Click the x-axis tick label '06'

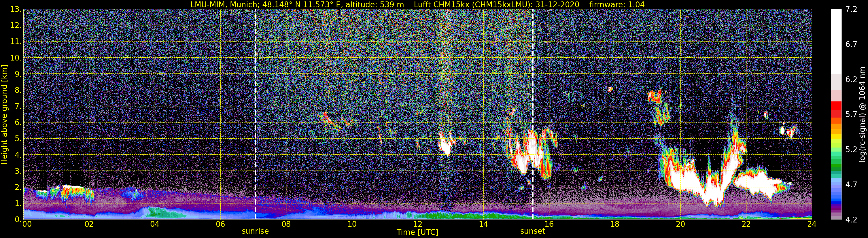point(220,224)
